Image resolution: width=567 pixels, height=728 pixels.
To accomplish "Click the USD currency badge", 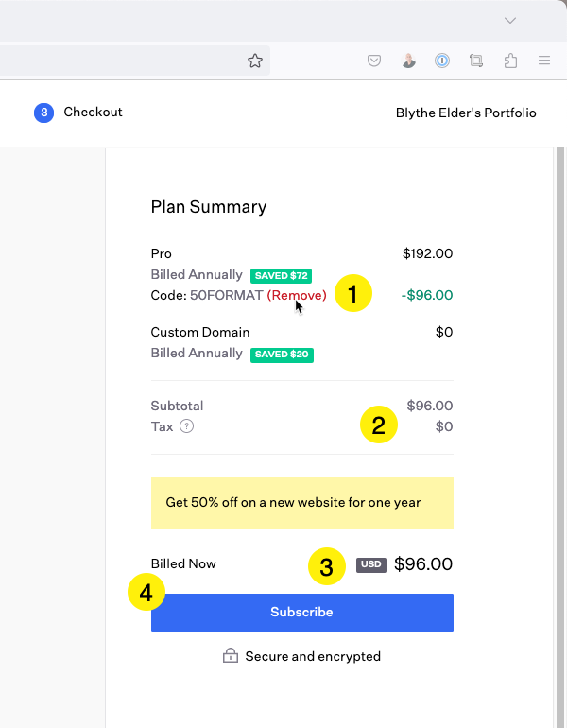I will click(371, 564).
